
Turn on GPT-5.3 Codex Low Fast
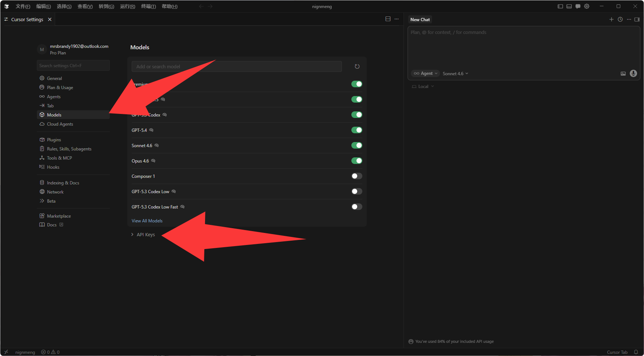pos(356,207)
